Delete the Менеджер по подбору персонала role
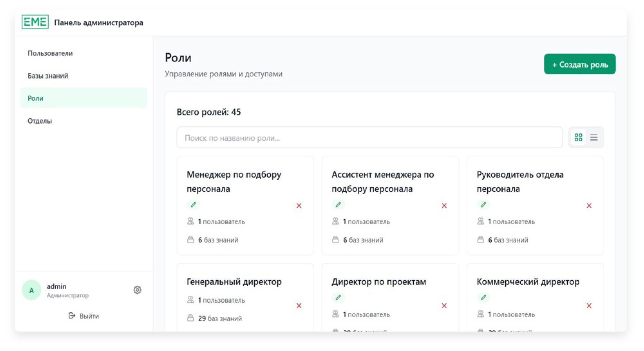This screenshot has width=644, height=351. [299, 205]
